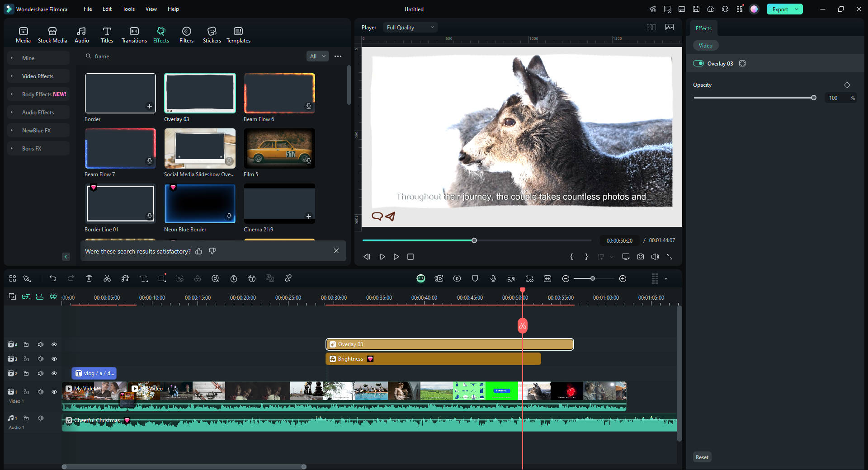Click the Delete trash icon in timeline toolbar
The image size is (868, 470).
[x=89, y=278]
